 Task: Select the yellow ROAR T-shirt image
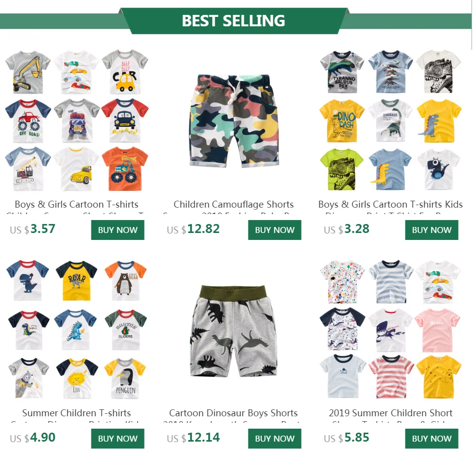coord(76,280)
